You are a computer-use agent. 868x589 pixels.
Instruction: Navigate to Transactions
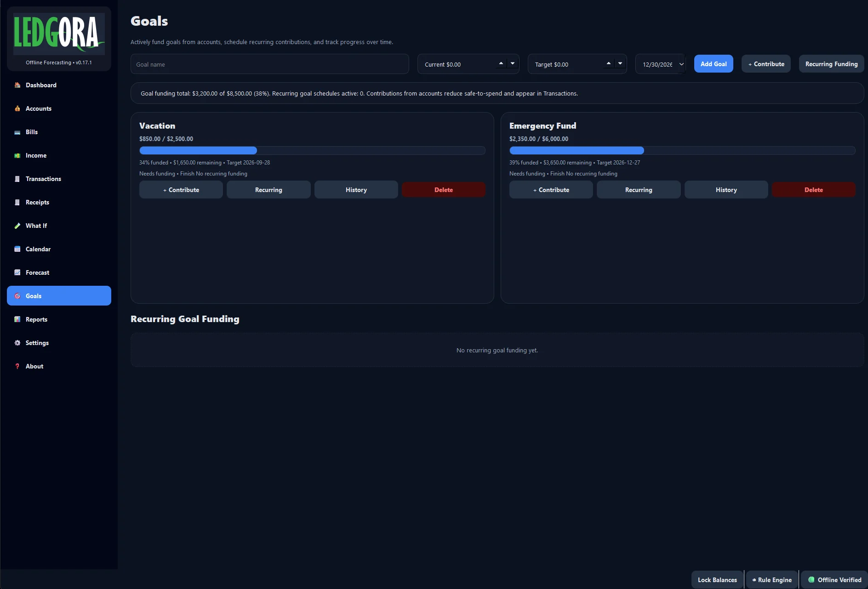[x=59, y=179]
